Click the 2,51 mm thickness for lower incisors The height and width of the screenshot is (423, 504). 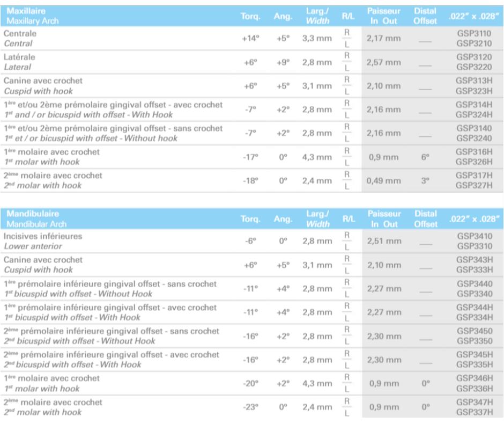tap(383, 241)
